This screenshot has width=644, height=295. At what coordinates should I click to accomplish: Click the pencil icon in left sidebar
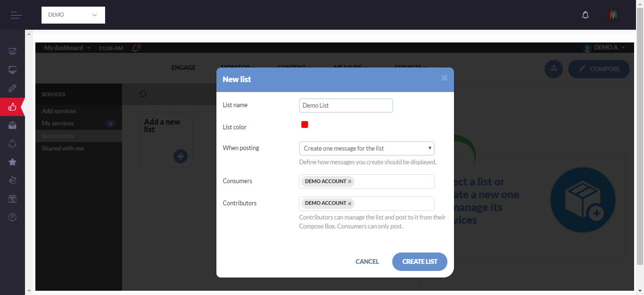click(x=13, y=88)
